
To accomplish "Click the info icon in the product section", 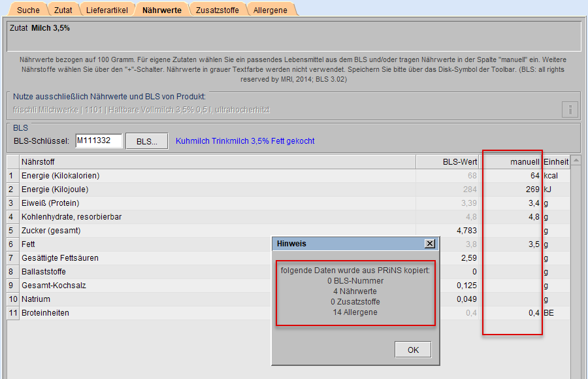I will [x=570, y=109].
